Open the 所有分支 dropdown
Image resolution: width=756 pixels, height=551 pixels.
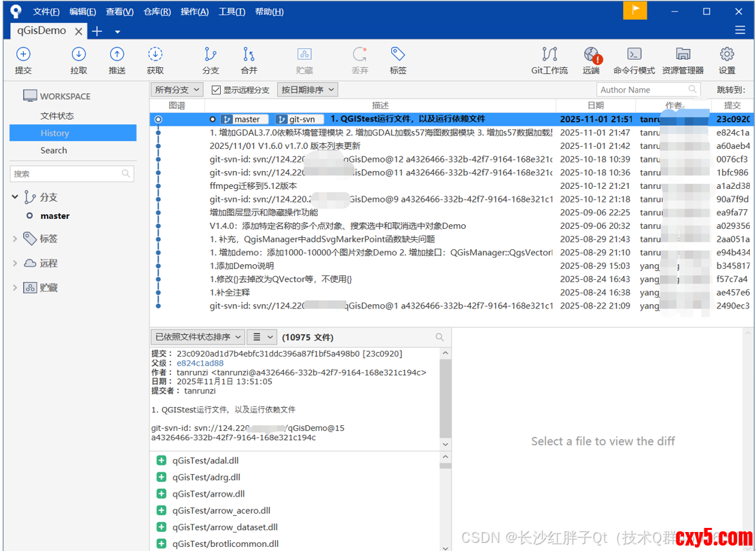[x=177, y=90]
